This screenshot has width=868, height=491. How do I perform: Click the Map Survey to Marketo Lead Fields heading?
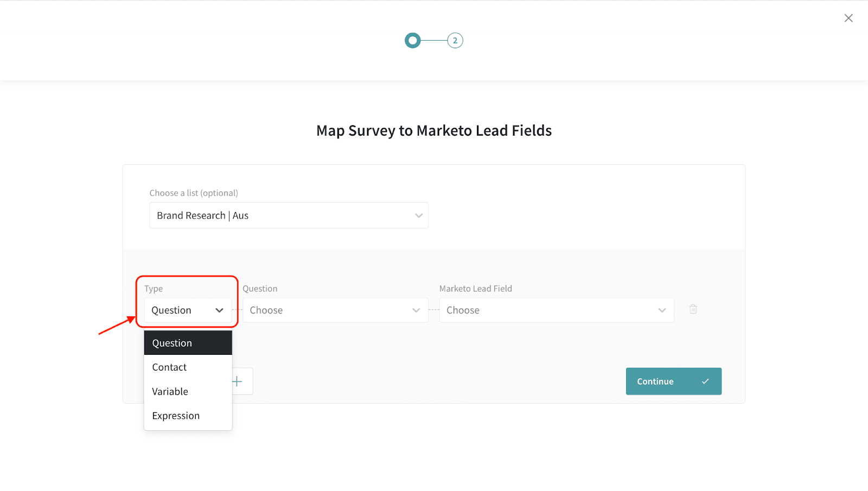coord(434,131)
